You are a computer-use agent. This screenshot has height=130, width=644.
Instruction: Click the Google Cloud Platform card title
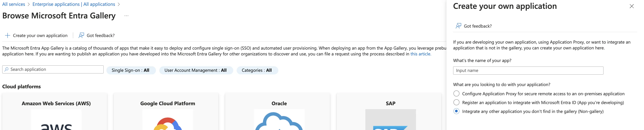point(168,104)
